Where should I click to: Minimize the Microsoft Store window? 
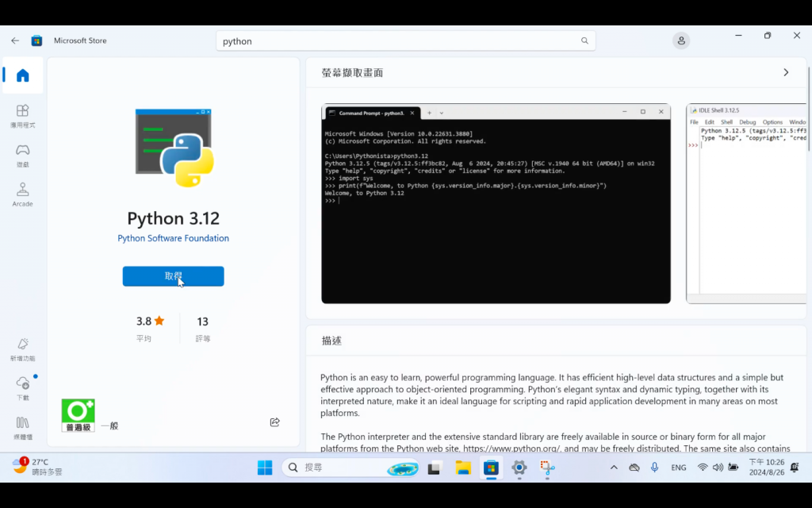click(x=738, y=35)
